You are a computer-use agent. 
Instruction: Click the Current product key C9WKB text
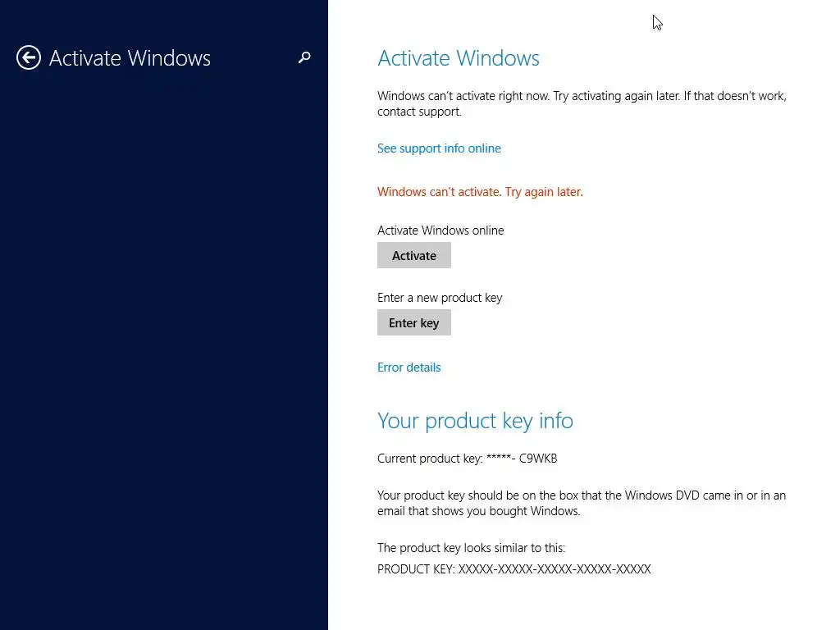(467, 459)
